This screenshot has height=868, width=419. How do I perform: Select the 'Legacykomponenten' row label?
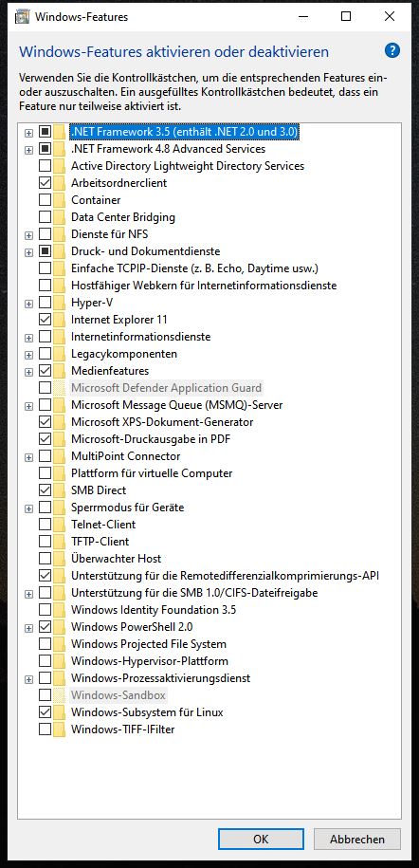coord(124,354)
